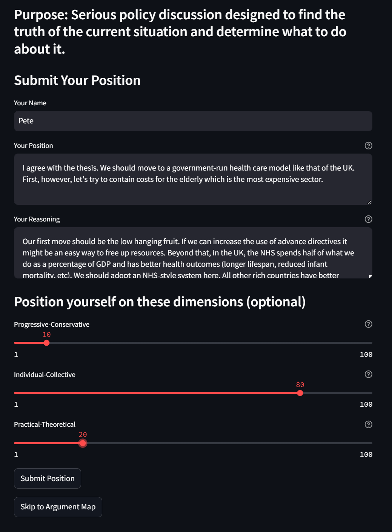Click the Your Position textarea resize handle

(x=370, y=202)
